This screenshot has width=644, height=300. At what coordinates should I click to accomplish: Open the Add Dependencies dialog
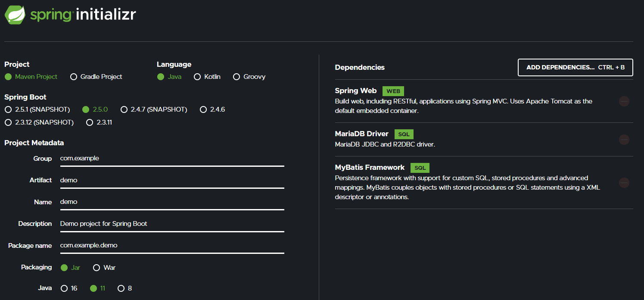click(x=576, y=67)
